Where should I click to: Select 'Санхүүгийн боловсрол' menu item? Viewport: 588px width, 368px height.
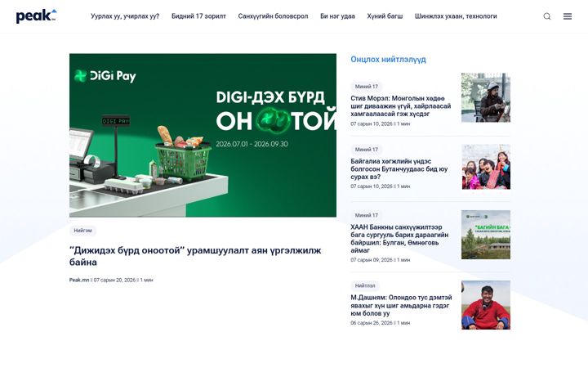click(273, 16)
